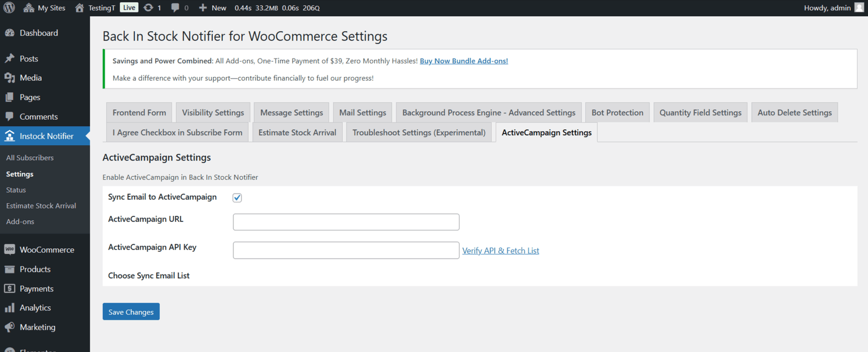Open Posts via pushpin icon
This screenshot has width=868, height=352.
[10, 59]
